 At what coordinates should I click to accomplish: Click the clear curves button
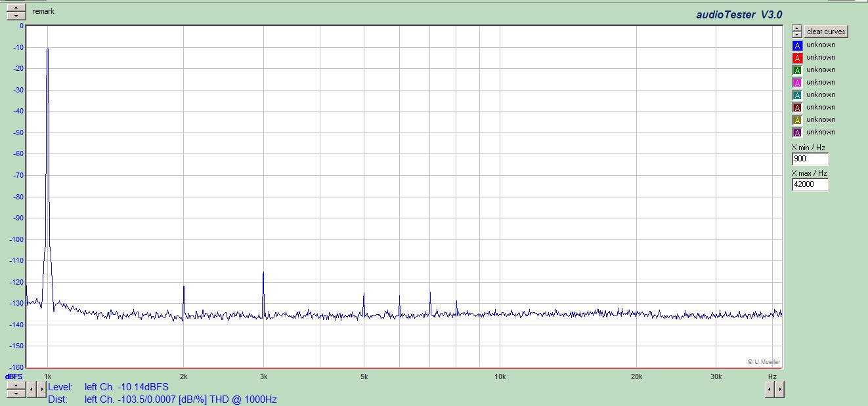[826, 31]
